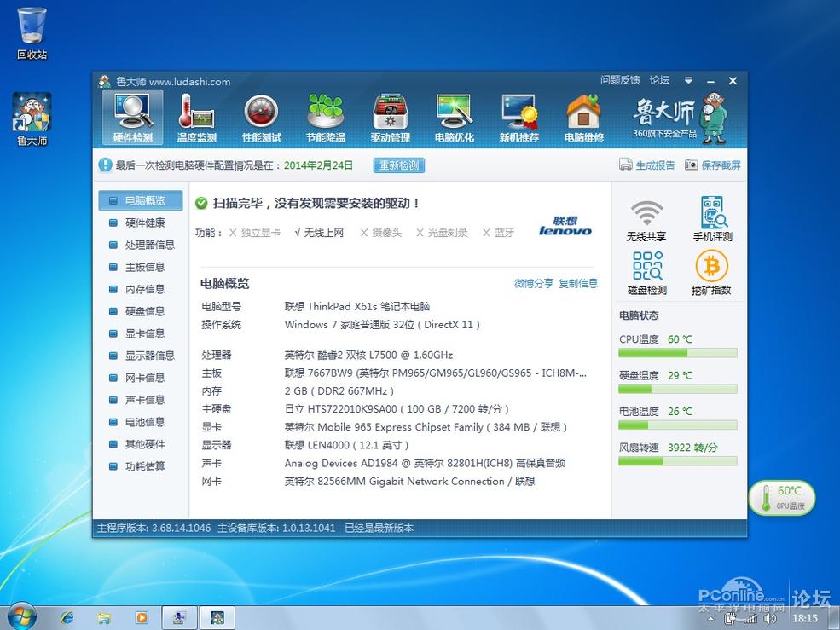840x630 pixels.
Task: Open 驱动管理 driver management
Action: pos(390,118)
